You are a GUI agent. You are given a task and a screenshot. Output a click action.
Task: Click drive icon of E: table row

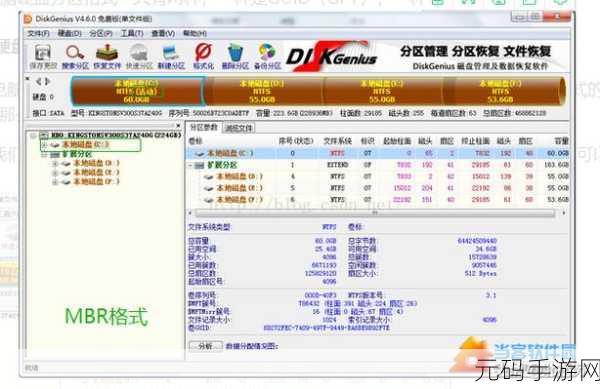click(209, 188)
